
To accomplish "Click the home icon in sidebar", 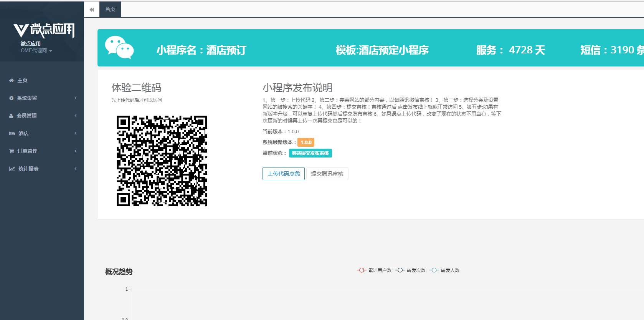I will [x=12, y=81].
